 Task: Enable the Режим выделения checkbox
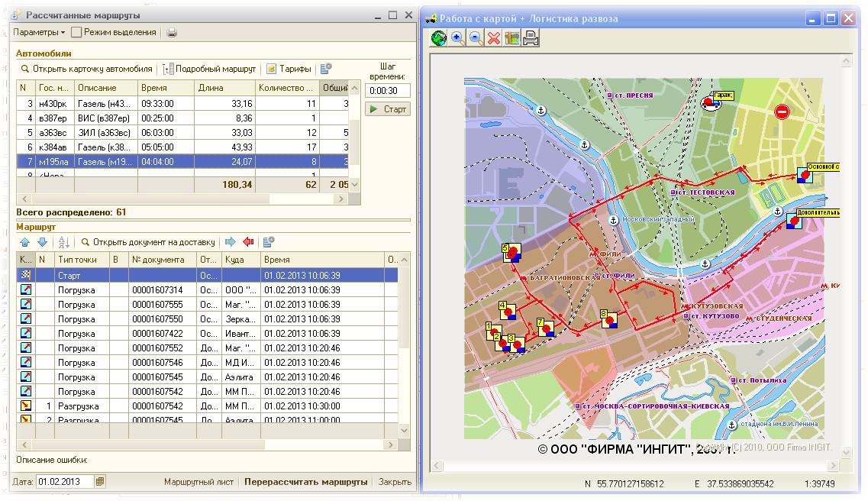tap(76, 32)
